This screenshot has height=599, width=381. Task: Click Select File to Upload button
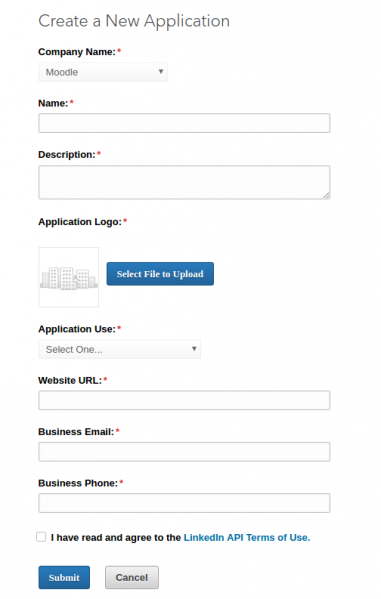coord(160,274)
